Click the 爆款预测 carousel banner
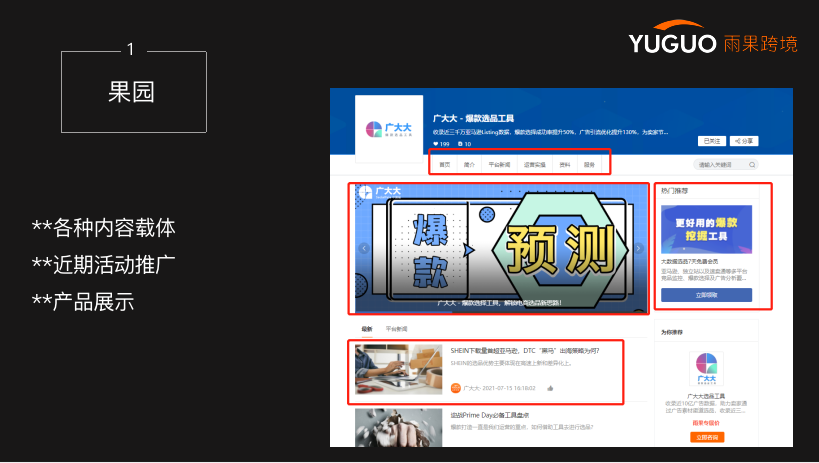 [x=501, y=248]
